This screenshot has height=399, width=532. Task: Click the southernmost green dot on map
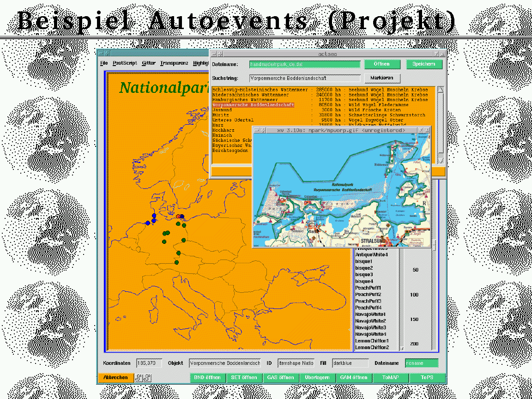point(176,262)
